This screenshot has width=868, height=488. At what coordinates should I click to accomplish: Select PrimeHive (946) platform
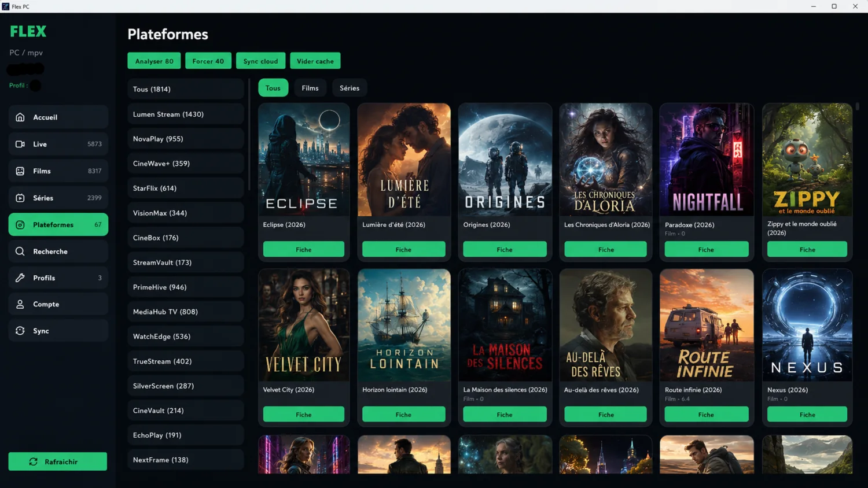click(186, 287)
